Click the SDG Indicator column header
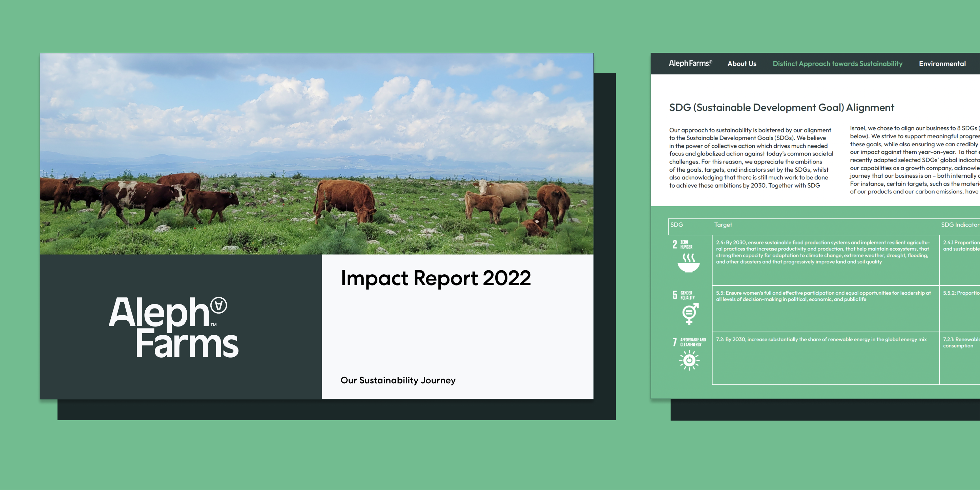Viewport: 980px width, 490px height. click(960, 225)
